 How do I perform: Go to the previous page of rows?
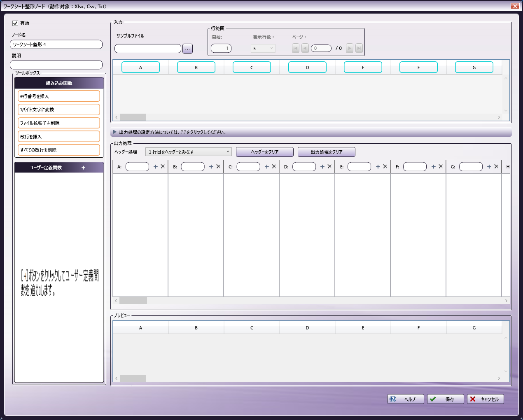[305, 48]
